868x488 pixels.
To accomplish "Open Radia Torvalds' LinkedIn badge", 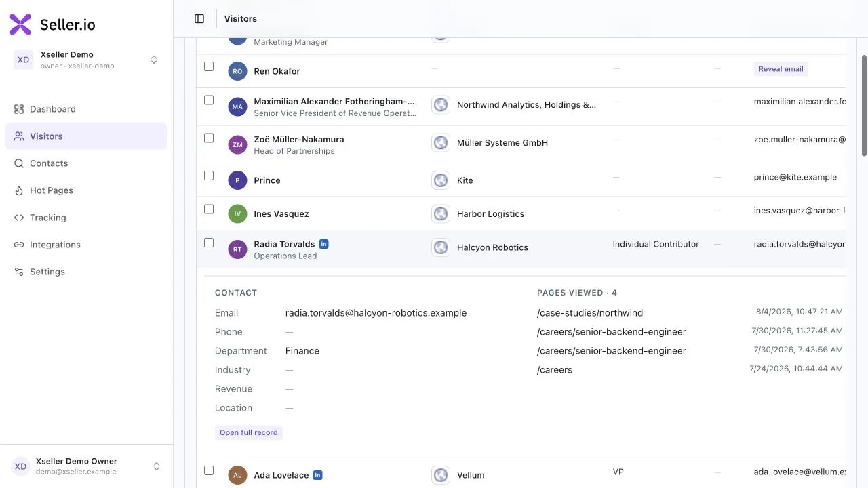I will (x=324, y=244).
